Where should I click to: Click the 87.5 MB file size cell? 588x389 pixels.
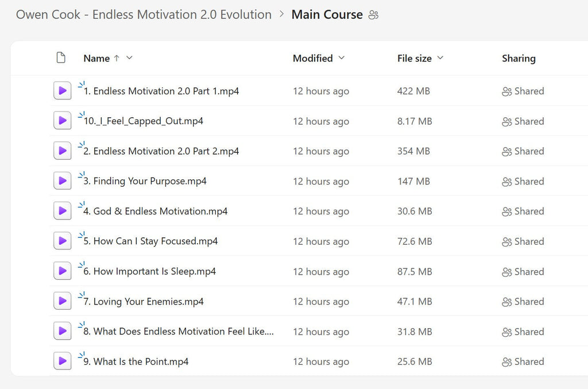pyautogui.click(x=415, y=271)
